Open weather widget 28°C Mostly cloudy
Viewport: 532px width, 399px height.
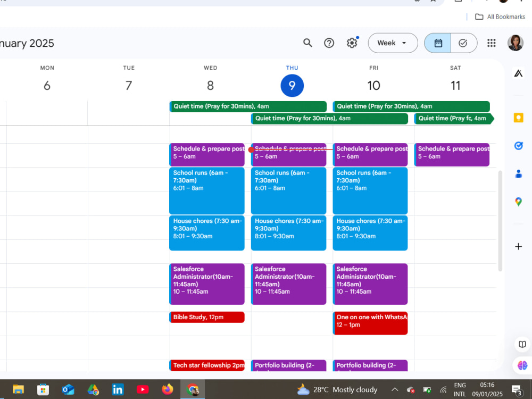pyautogui.click(x=337, y=389)
